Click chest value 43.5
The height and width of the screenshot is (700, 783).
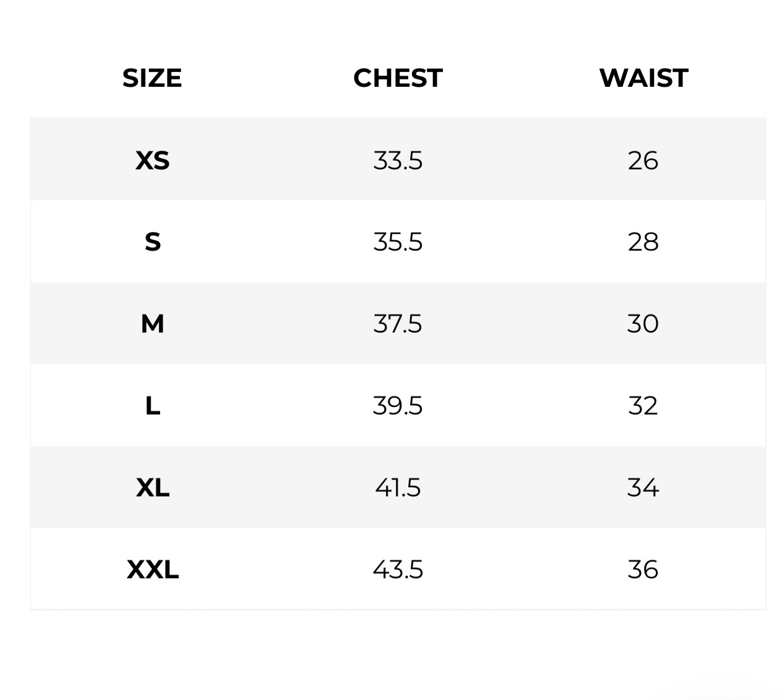(398, 570)
